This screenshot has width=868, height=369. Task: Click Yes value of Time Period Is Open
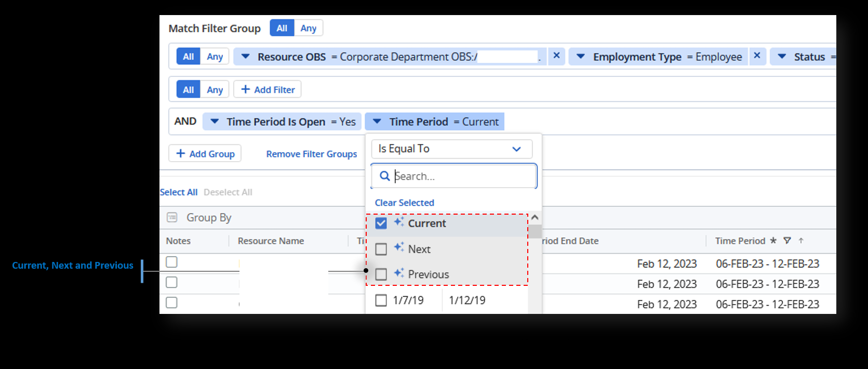[348, 122]
